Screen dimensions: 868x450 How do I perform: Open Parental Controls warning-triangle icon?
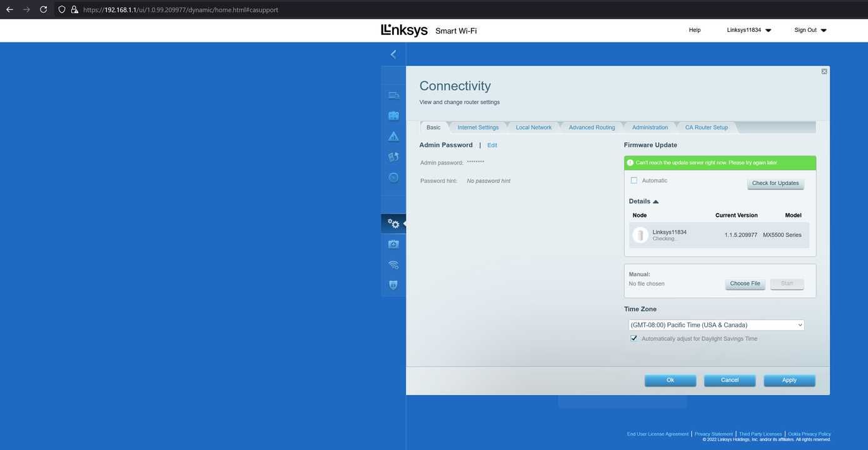(393, 136)
